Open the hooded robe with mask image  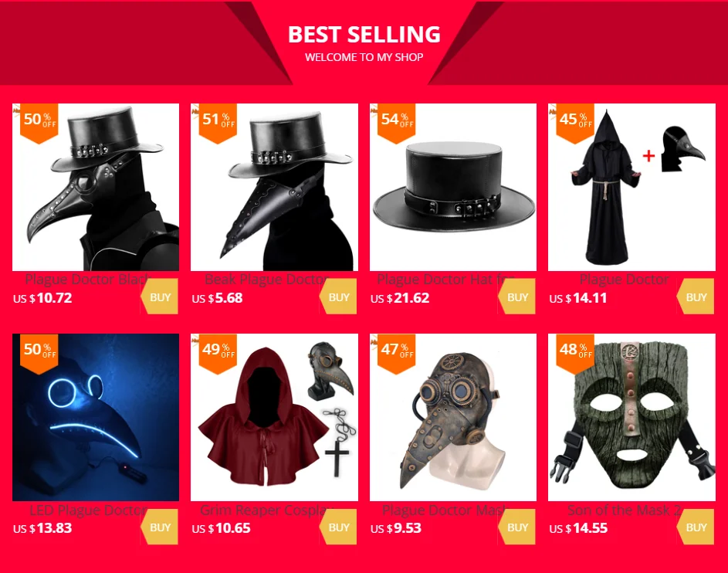(632, 187)
